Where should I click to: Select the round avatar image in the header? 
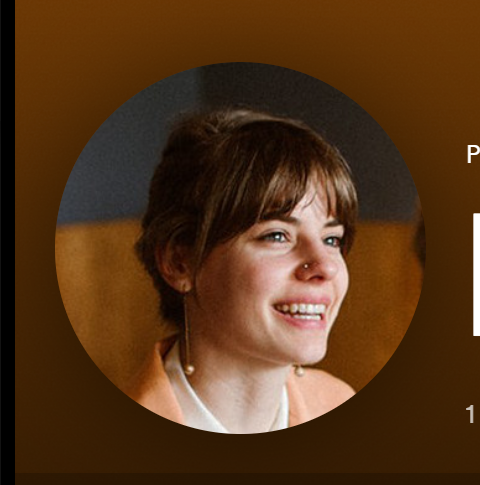coord(240,248)
